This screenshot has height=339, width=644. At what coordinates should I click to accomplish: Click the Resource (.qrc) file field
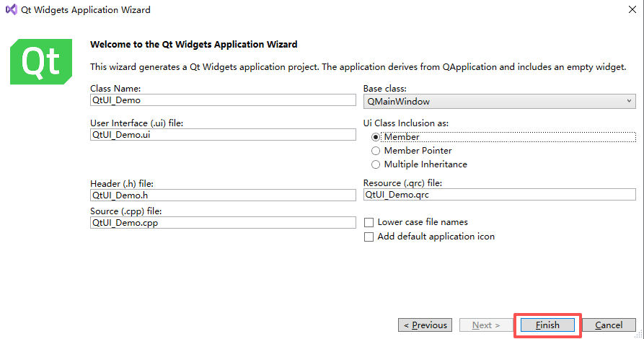click(x=500, y=194)
